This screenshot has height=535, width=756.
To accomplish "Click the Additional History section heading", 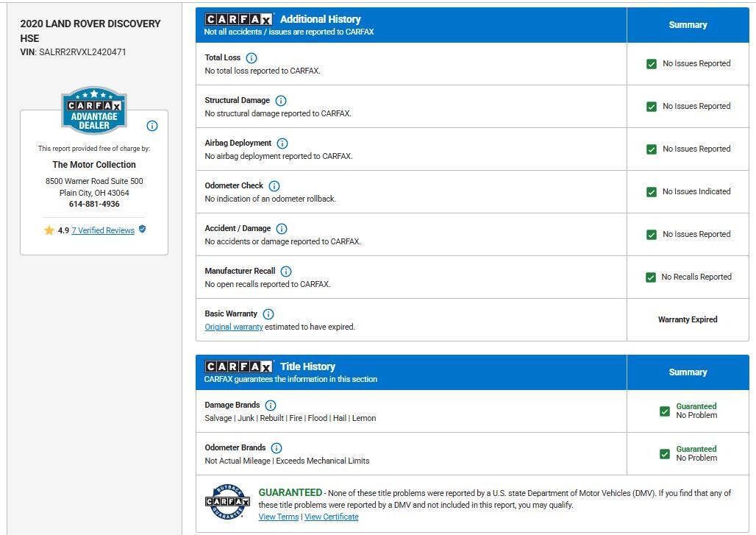I will coord(321,19).
